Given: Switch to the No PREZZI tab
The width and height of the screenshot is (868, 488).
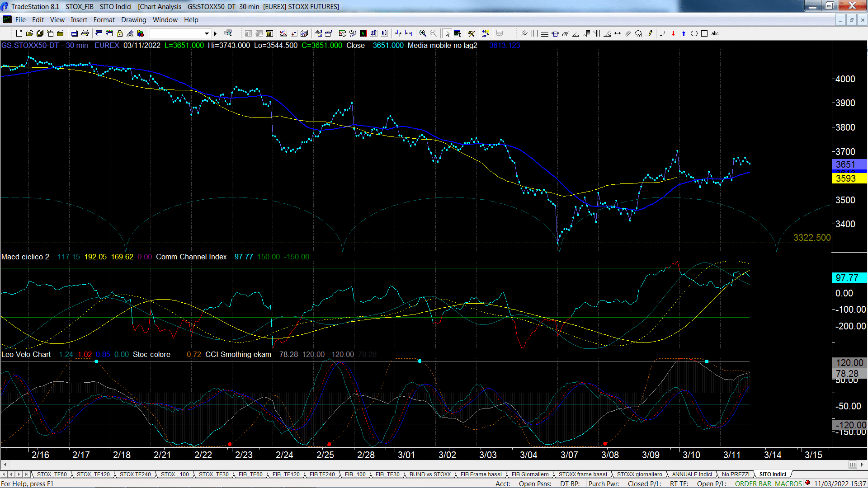Looking at the screenshot, I should 736,474.
